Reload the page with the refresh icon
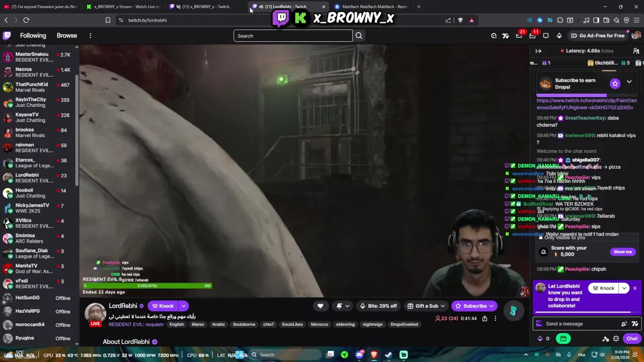 [26, 20]
